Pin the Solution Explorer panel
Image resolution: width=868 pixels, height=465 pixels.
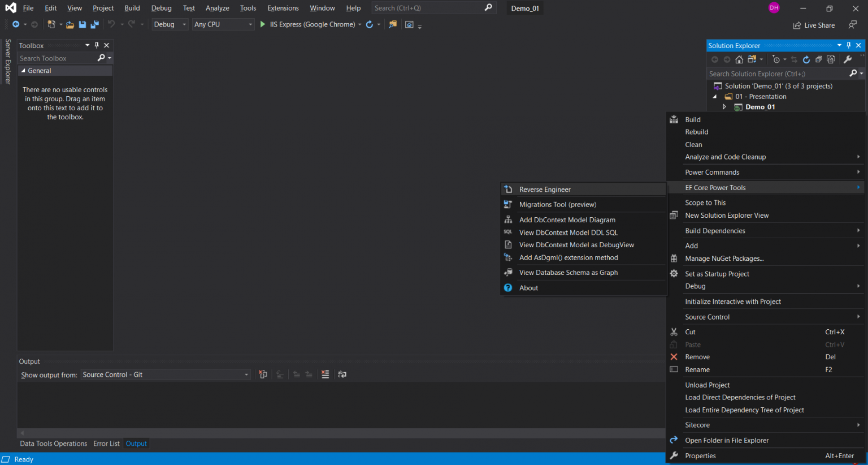[x=848, y=45]
